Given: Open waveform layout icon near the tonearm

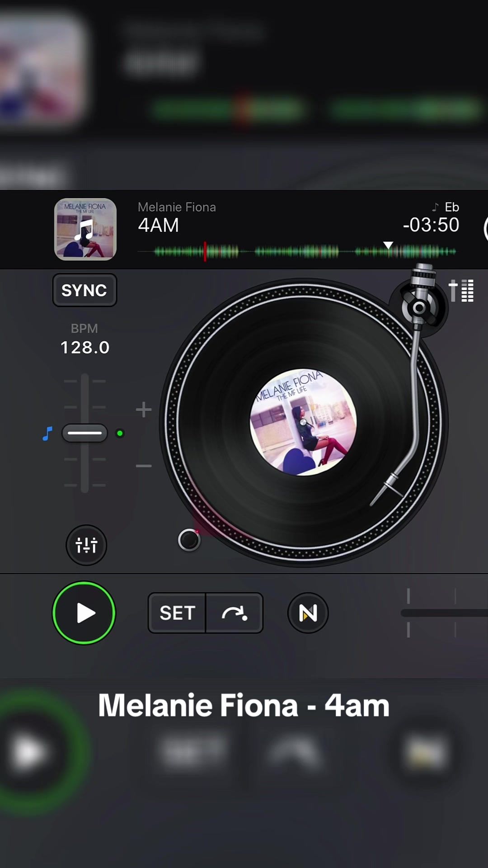Looking at the screenshot, I should (461, 290).
